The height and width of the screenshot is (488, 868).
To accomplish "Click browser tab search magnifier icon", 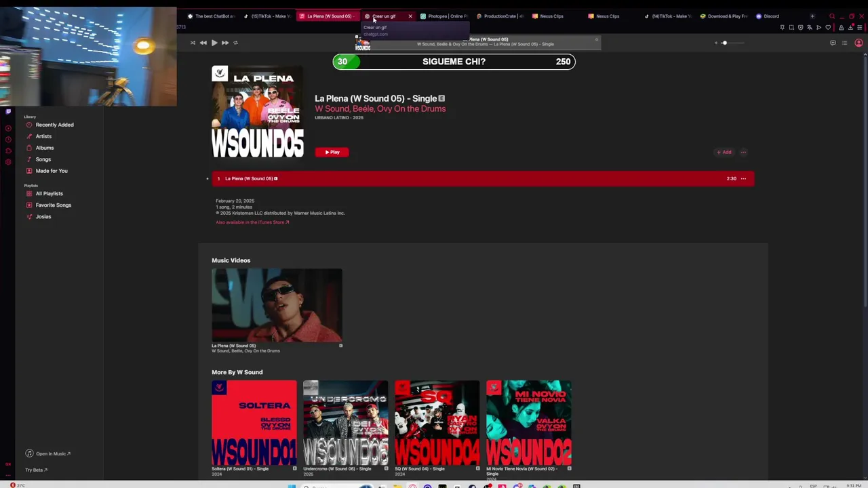I will 832,16.
